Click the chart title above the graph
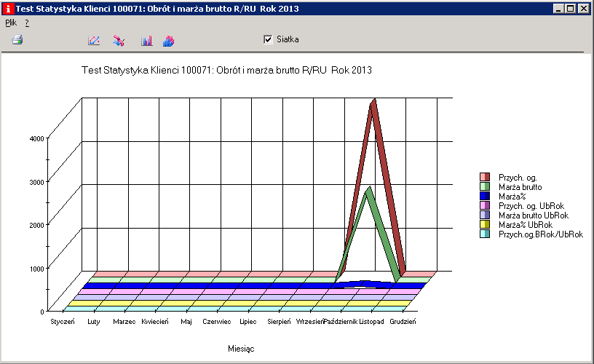 coord(226,70)
